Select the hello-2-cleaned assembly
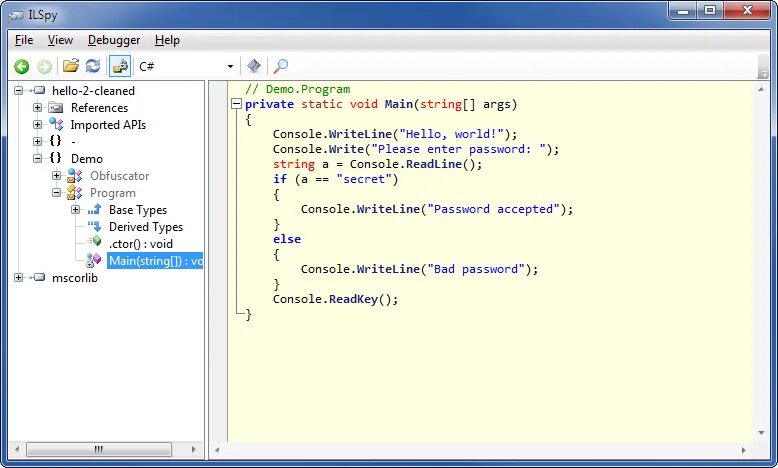 93,91
